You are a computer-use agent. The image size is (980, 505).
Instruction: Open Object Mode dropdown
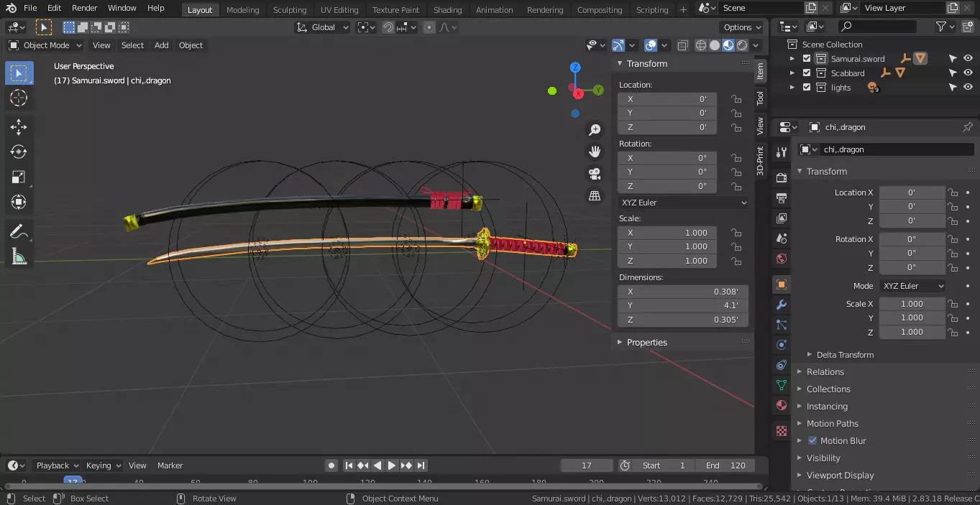point(45,45)
